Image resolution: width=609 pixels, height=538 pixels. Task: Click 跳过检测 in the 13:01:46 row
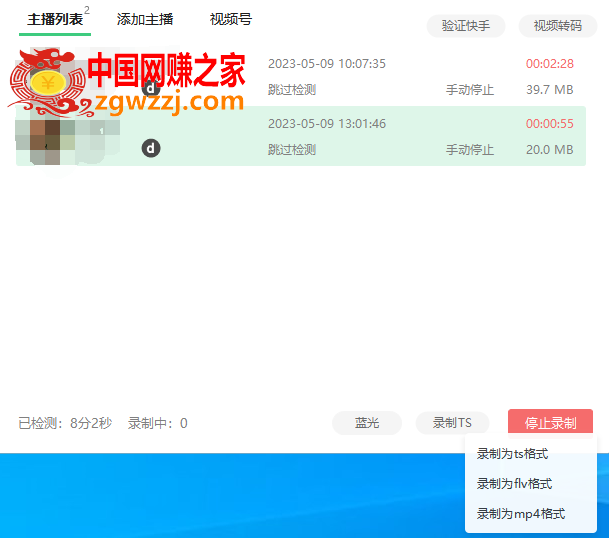point(292,150)
